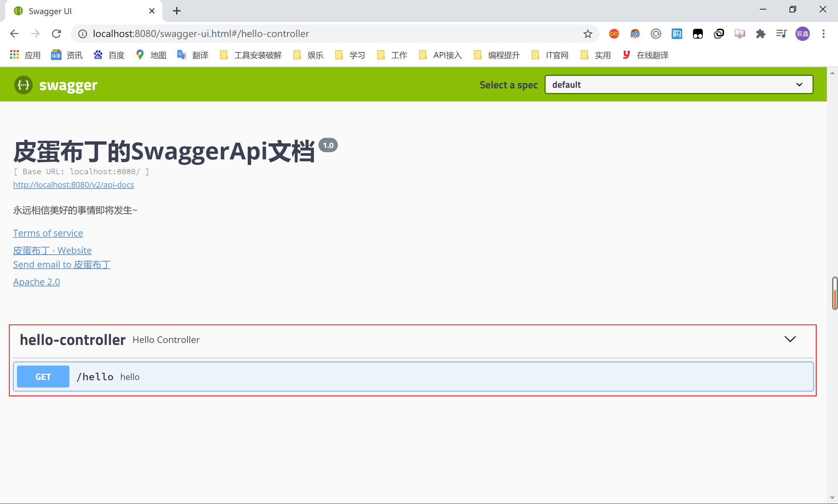Click the scrollbar down arrow
The width and height of the screenshot is (838, 504).
pos(832,498)
